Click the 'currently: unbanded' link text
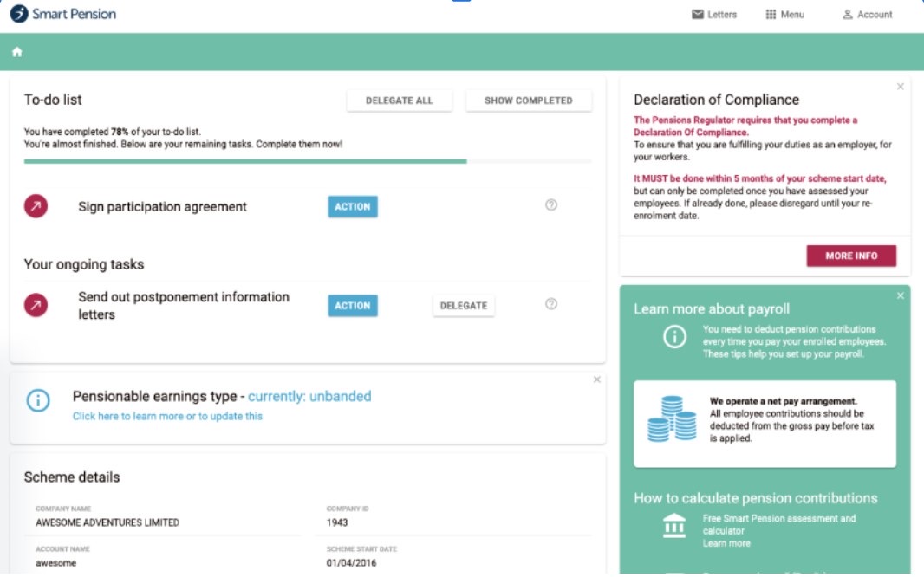924x577 pixels. click(x=309, y=396)
